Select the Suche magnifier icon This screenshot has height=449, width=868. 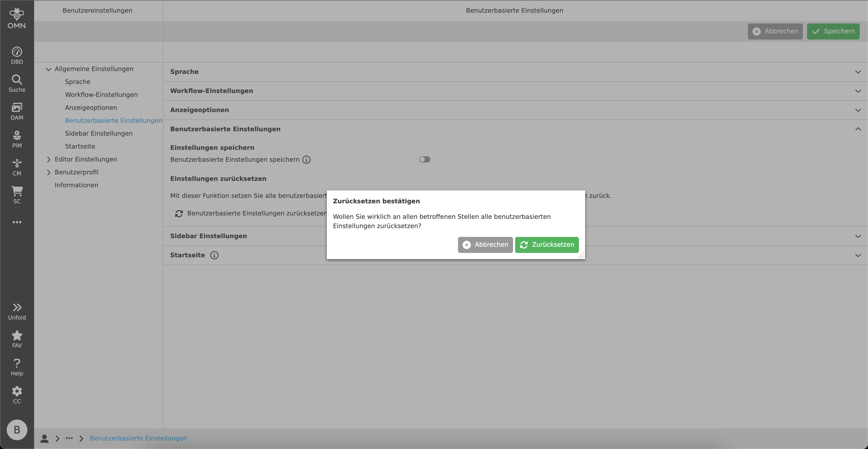(17, 80)
